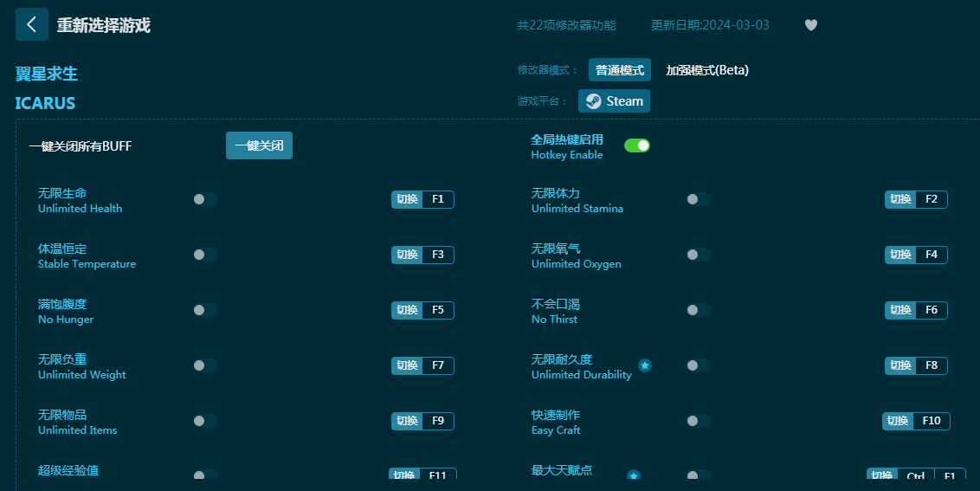The width and height of the screenshot is (980, 491).
Task: Click the 翼星求生 game title
Action: [47, 74]
